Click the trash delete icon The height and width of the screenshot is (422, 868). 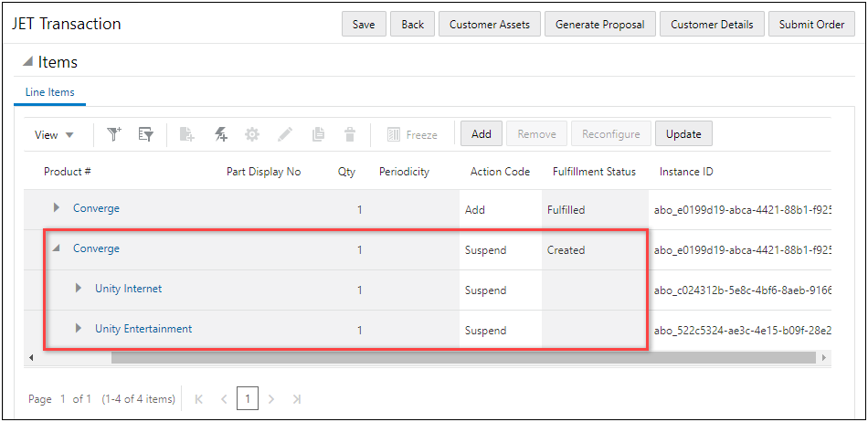[349, 134]
